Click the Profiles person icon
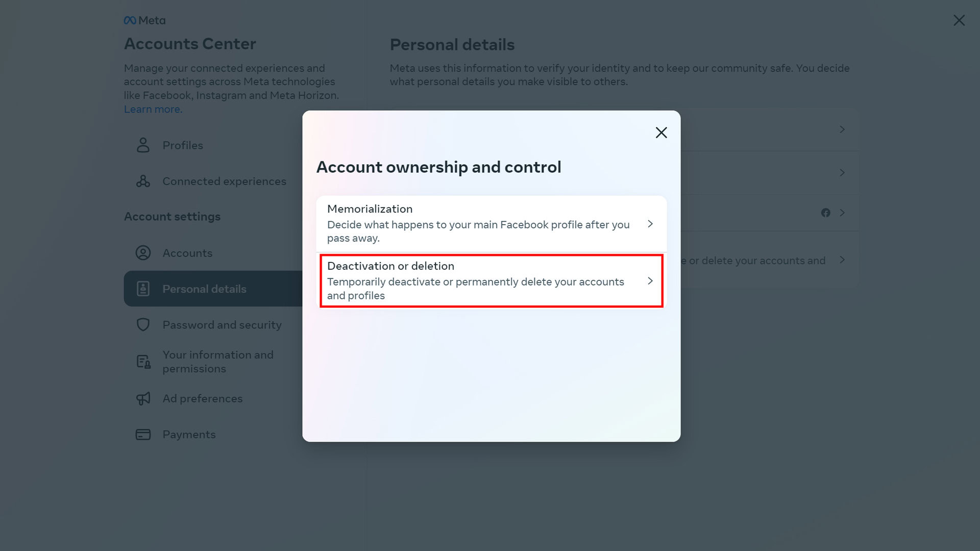Image resolution: width=980 pixels, height=551 pixels. (143, 146)
